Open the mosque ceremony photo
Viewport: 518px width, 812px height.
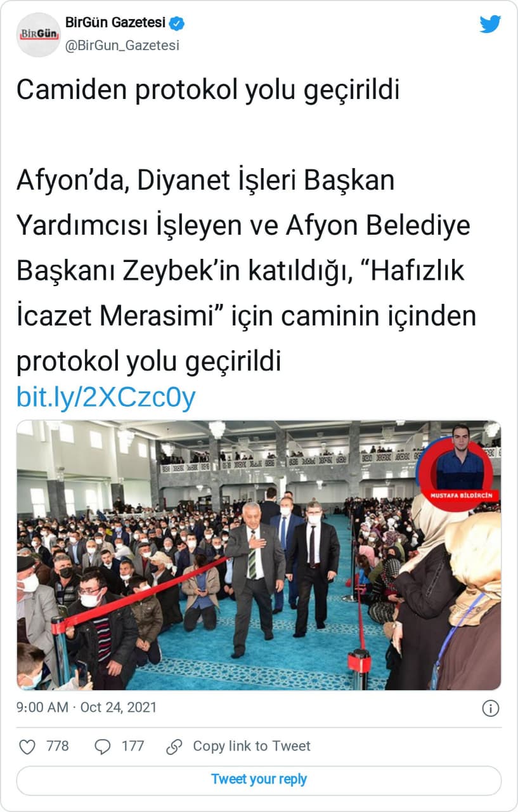(259, 555)
